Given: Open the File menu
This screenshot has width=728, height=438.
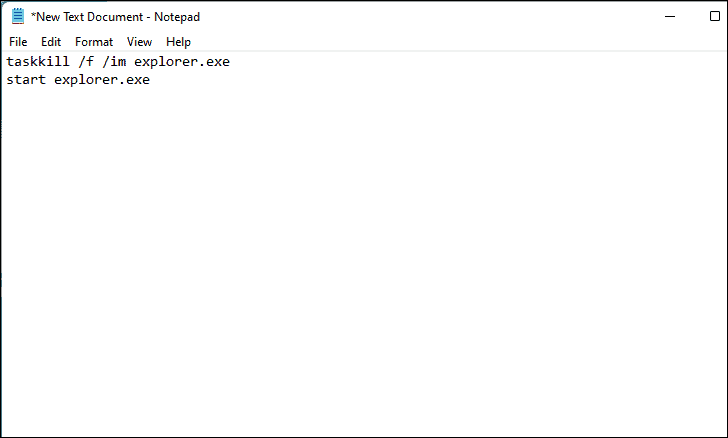Looking at the screenshot, I should coord(18,42).
